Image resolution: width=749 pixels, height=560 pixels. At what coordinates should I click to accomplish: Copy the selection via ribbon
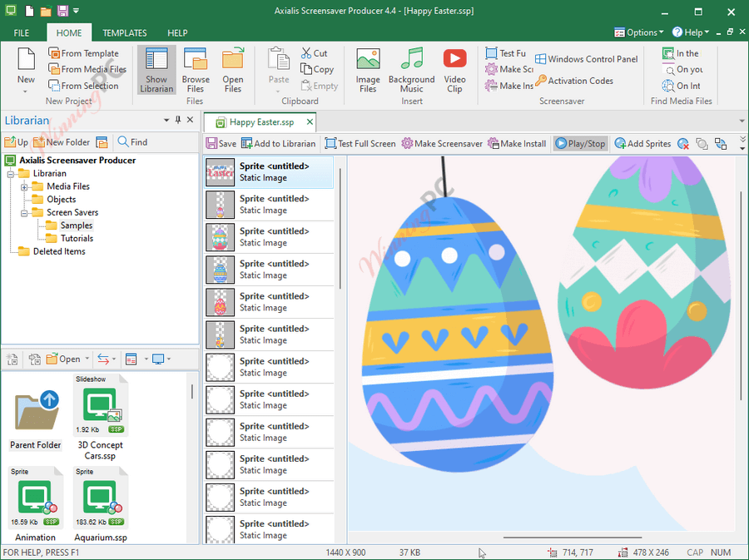tap(317, 69)
